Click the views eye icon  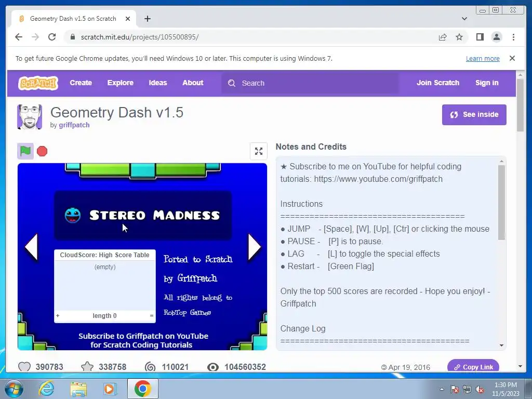(213, 367)
